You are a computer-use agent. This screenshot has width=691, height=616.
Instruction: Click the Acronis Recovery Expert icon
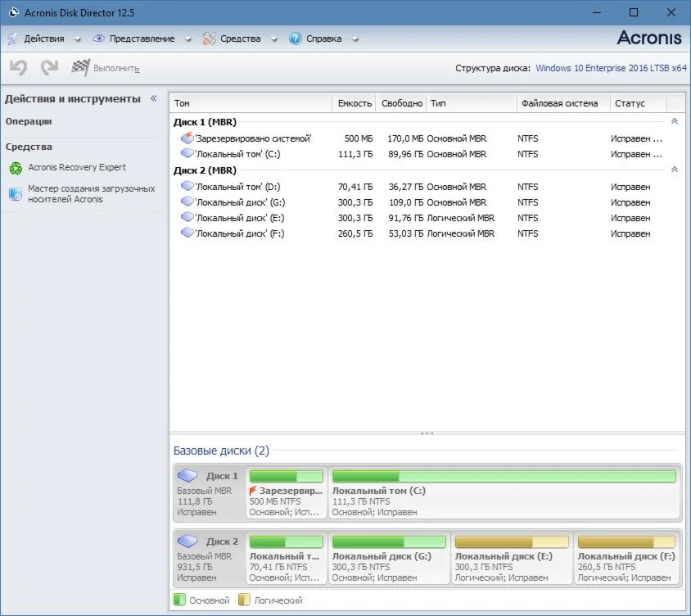coord(16,168)
